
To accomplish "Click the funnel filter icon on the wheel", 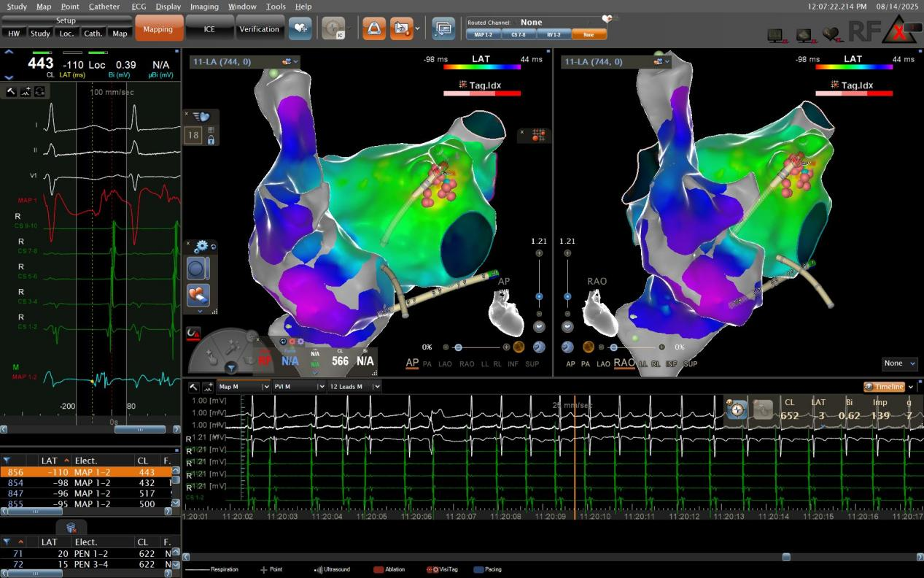I will tap(231, 368).
